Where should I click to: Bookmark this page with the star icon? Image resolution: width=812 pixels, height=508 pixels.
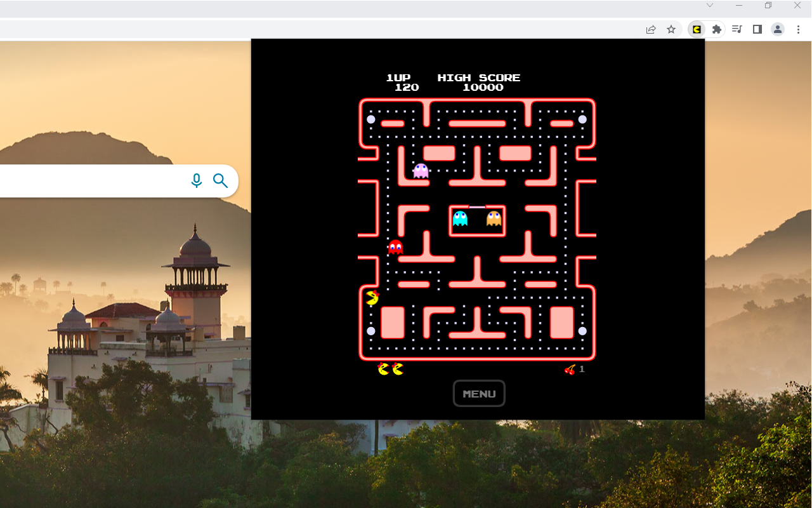671,29
